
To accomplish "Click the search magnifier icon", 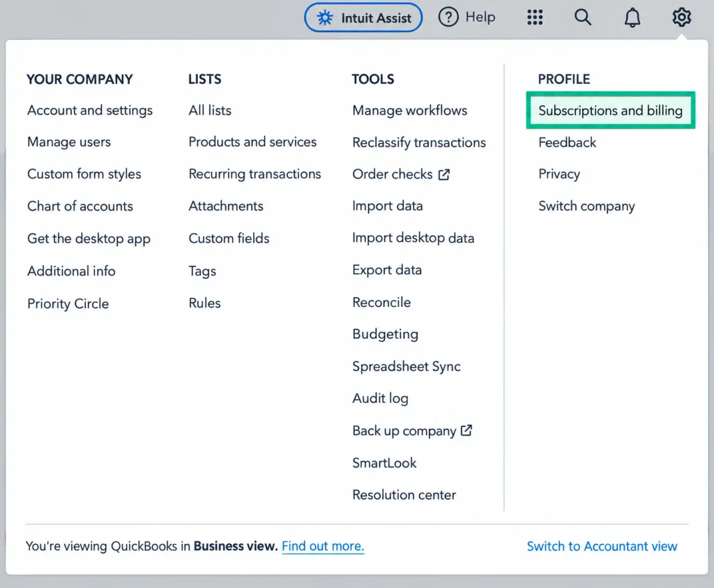I will pos(582,17).
